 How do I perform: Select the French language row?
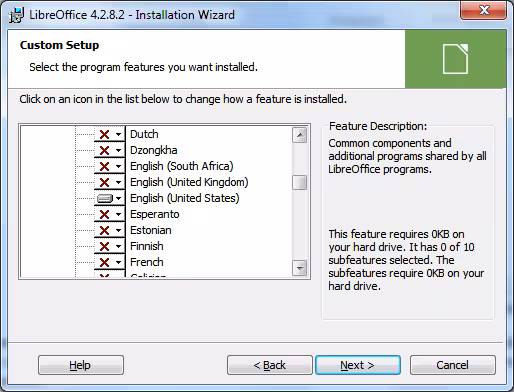point(147,262)
